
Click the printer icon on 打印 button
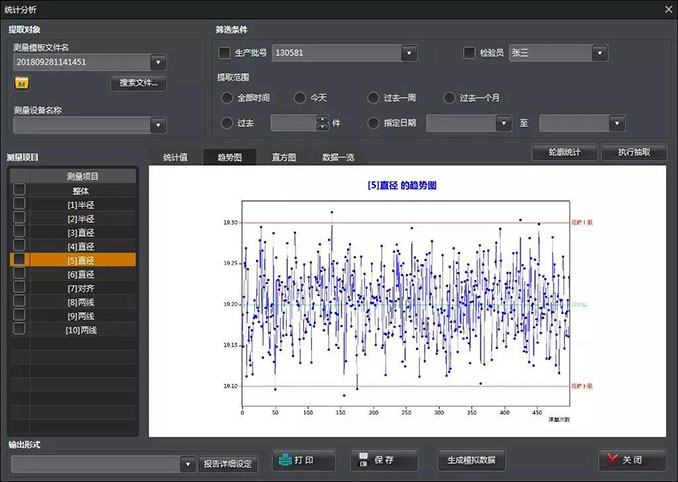(286, 461)
